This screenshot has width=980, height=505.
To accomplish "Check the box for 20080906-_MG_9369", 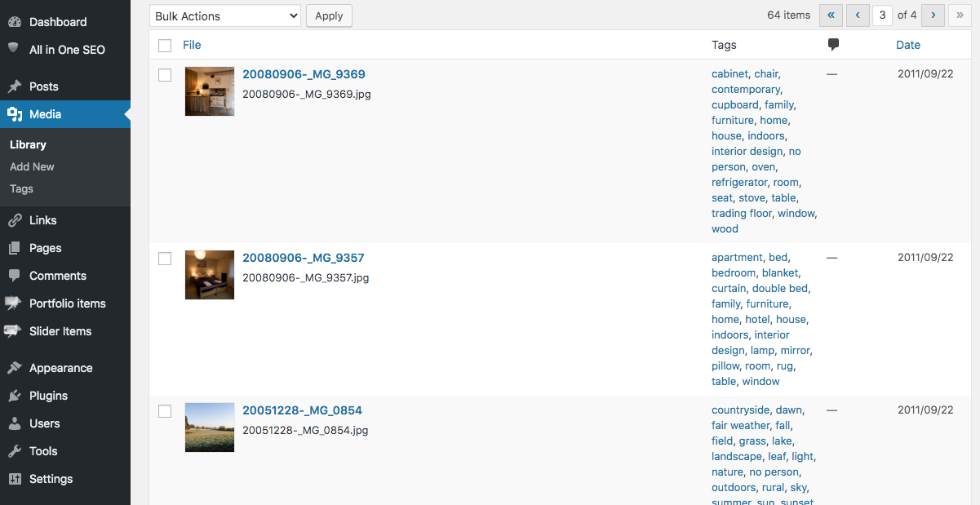I will [x=165, y=75].
